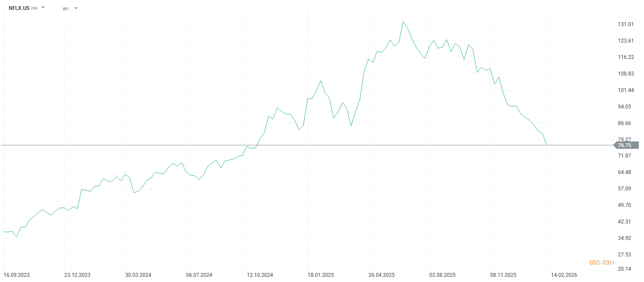The image size is (644, 282).
Task: Click the 116.22 price axis label
Action: click(x=625, y=57)
